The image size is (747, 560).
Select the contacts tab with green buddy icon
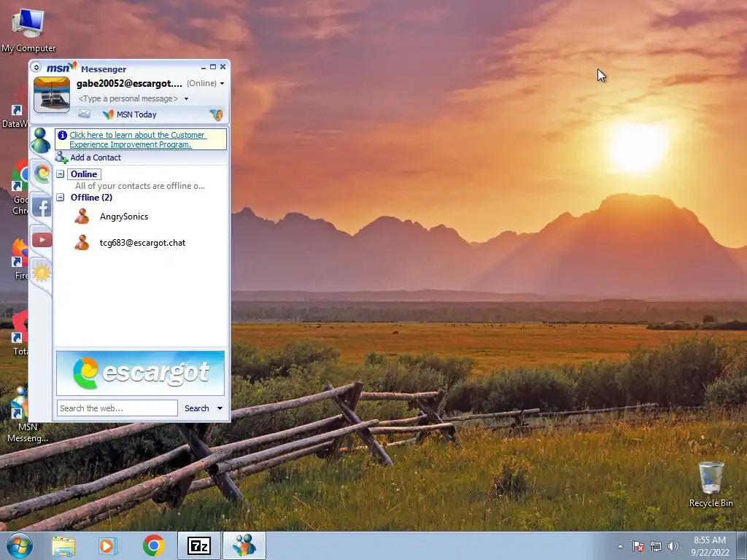pyautogui.click(x=41, y=141)
